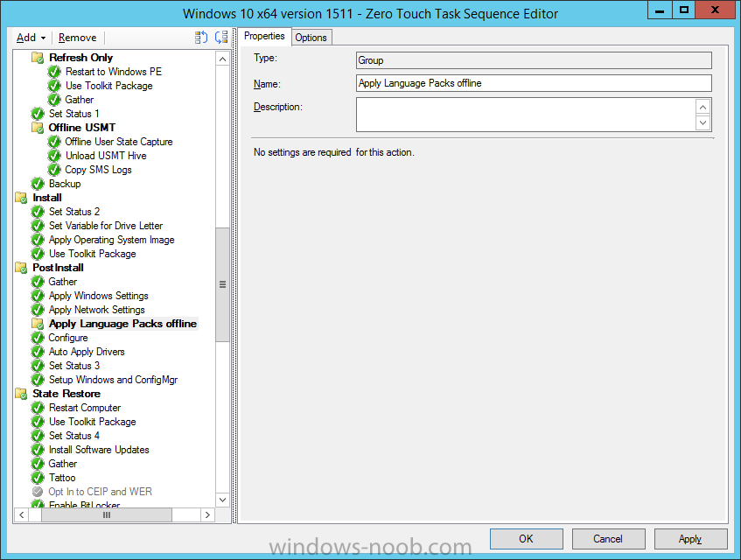The image size is (741, 560).
Task: Click the check icon beside Unload USMT Hive
Action: (x=54, y=156)
